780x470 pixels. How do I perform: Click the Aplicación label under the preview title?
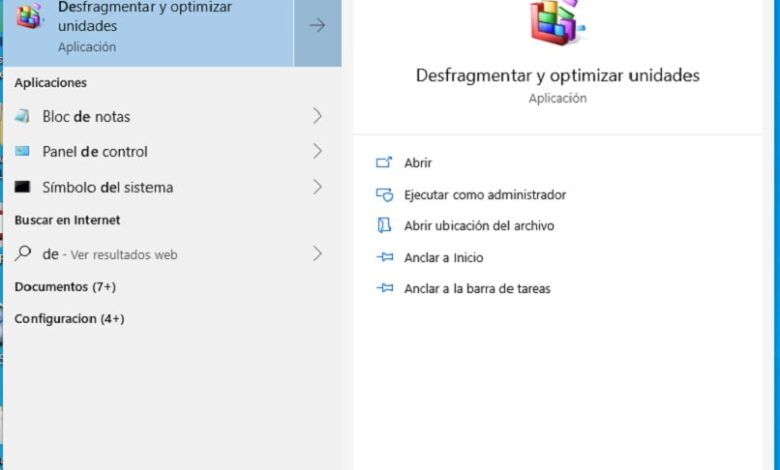click(x=558, y=98)
